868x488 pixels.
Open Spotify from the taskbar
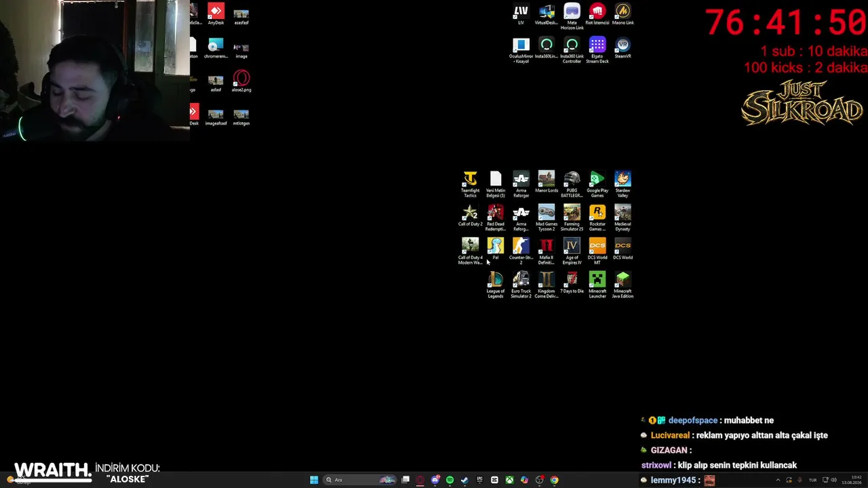[x=450, y=480]
